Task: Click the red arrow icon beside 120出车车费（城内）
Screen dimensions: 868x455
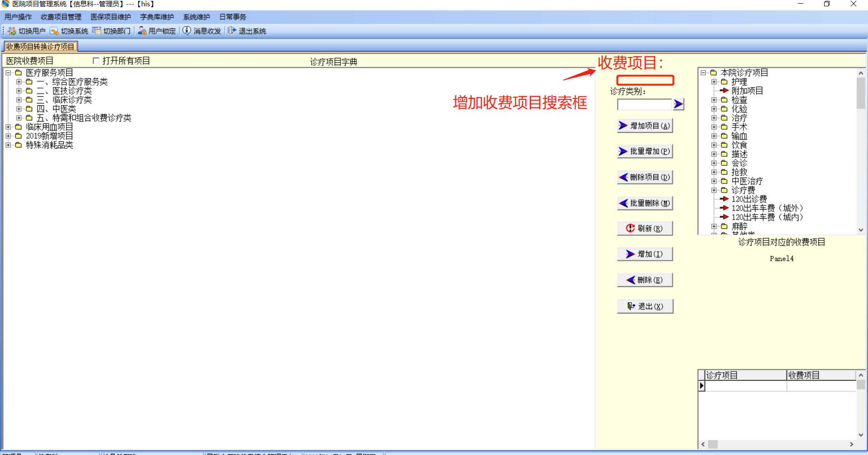Action: [724, 217]
